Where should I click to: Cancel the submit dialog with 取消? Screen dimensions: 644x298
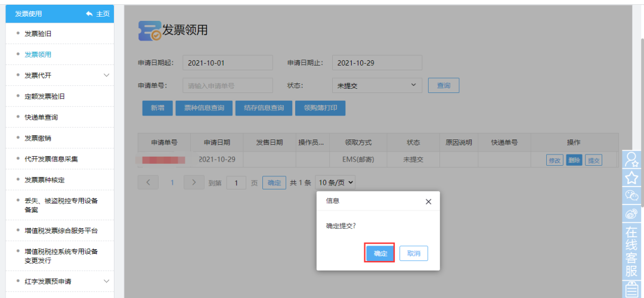click(414, 253)
